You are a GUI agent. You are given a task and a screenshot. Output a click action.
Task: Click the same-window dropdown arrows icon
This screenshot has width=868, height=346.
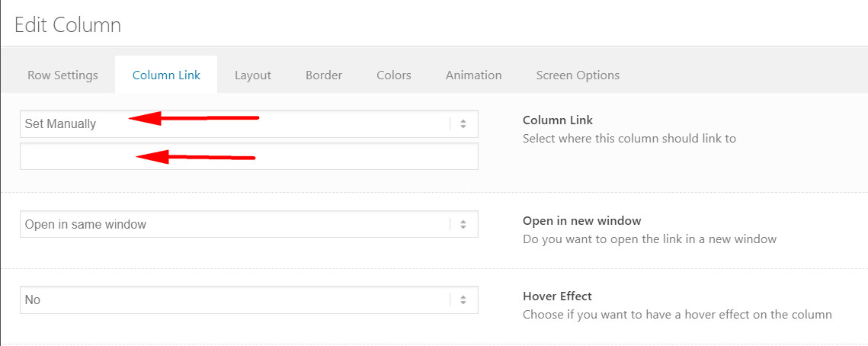[463, 224]
